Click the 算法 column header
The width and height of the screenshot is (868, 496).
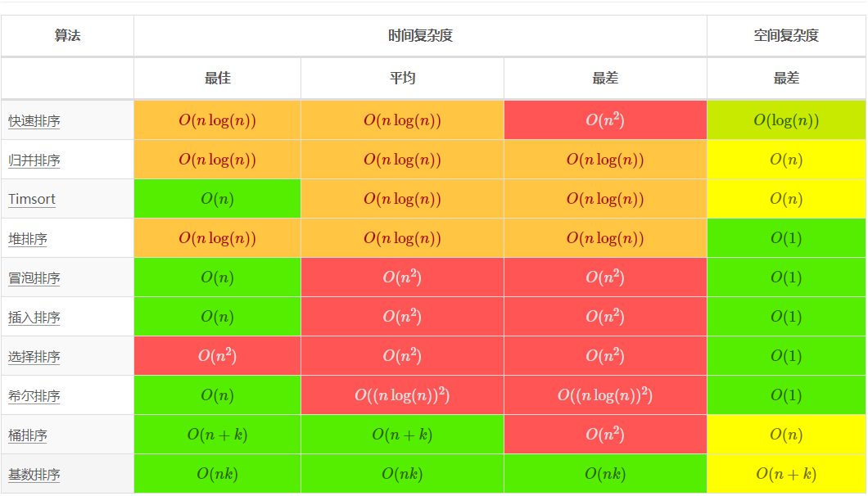coord(67,36)
